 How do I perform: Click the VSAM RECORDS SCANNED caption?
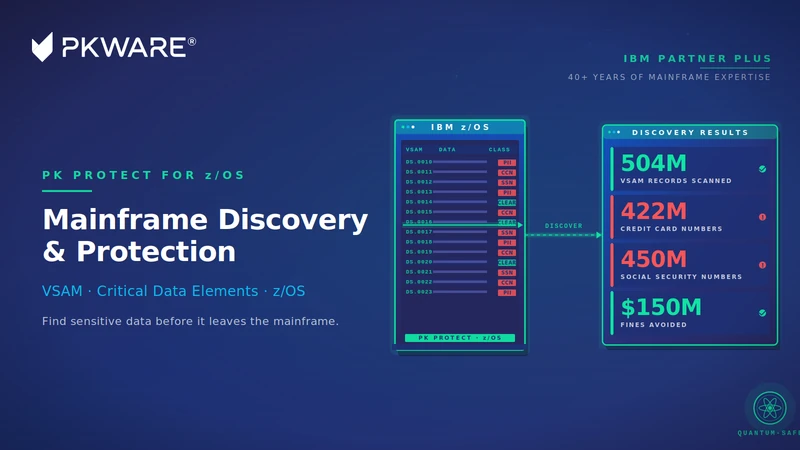[676, 181]
